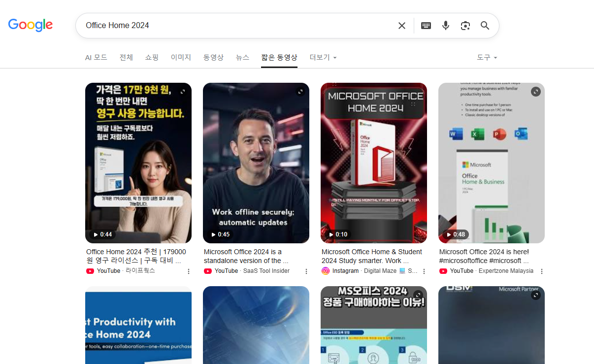
Task: Open more options for the 라이프훡스 video
Action: pyautogui.click(x=189, y=271)
